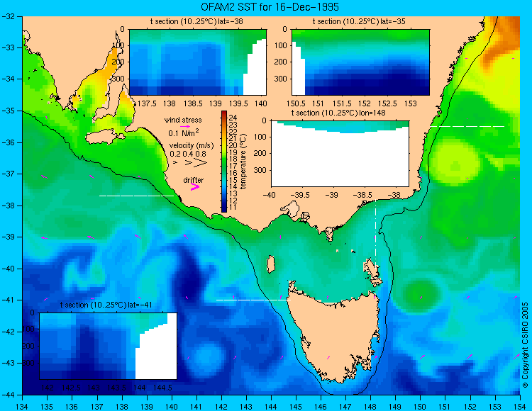The height and width of the screenshot is (411, 532).
Task: Click the "velocity (m/s)" legend label
Action: coord(192,146)
